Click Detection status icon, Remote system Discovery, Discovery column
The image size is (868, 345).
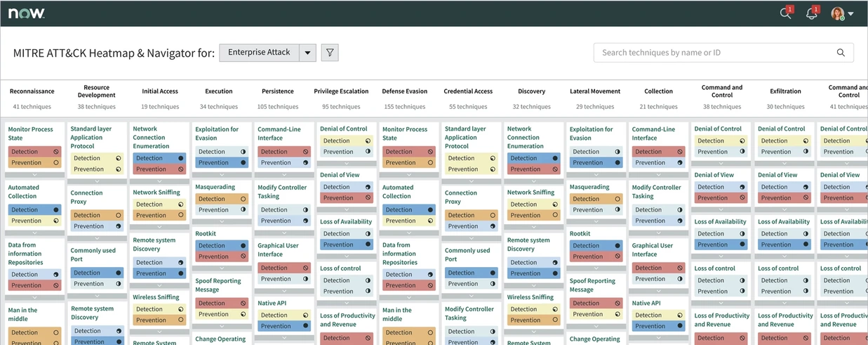coord(556,263)
